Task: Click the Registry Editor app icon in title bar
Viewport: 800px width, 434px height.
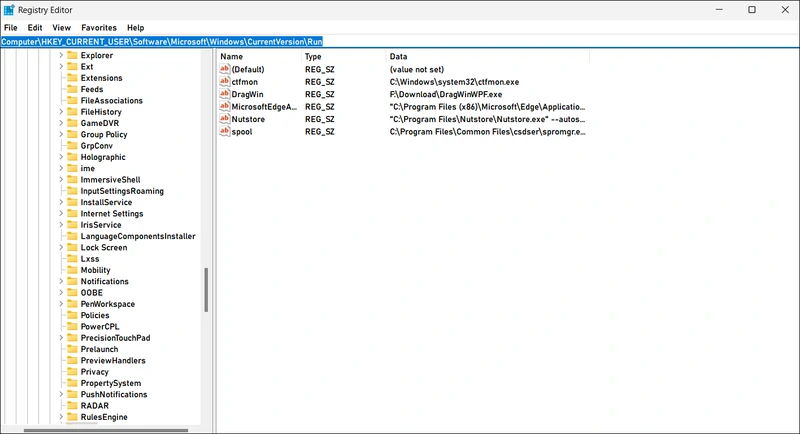Action: click(9, 9)
